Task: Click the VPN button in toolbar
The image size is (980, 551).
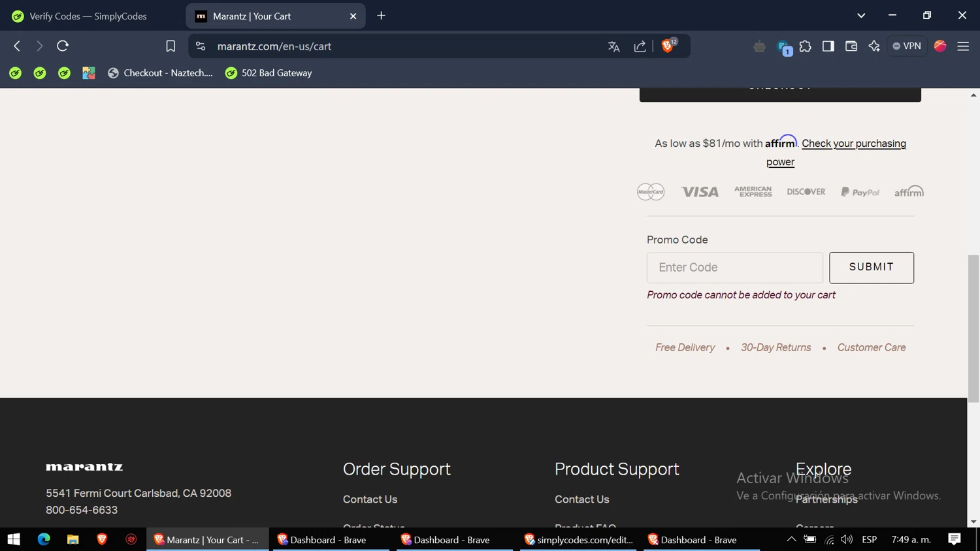Action: coord(907,46)
